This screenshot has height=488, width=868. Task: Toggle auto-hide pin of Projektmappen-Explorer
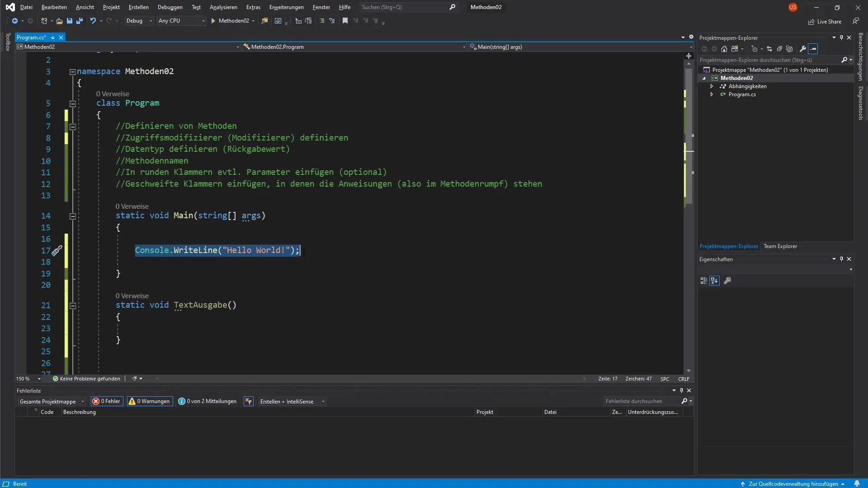pyautogui.click(x=841, y=38)
